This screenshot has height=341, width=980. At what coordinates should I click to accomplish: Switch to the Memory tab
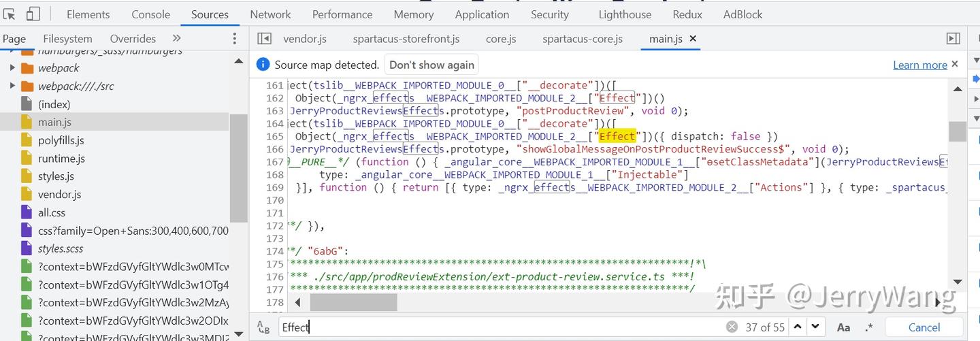(414, 14)
